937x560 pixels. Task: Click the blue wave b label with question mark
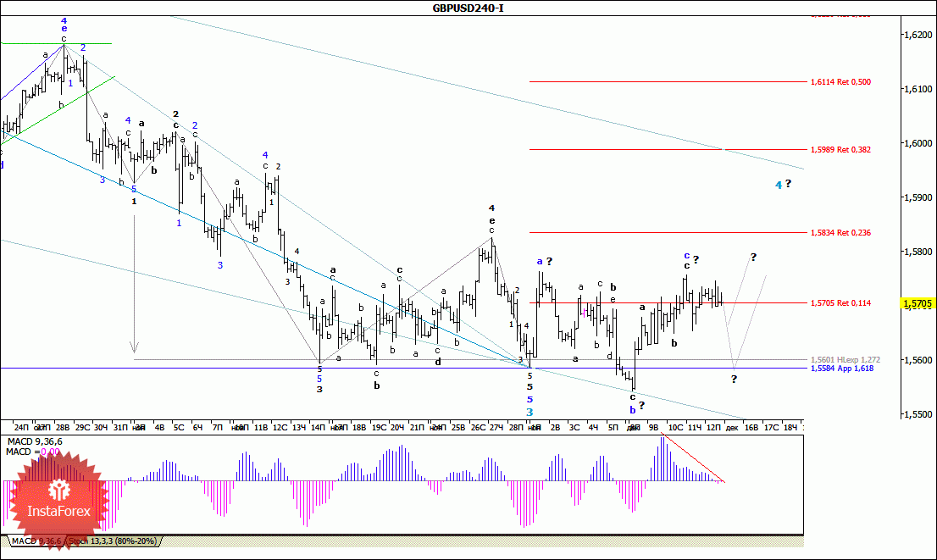[632, 409]
